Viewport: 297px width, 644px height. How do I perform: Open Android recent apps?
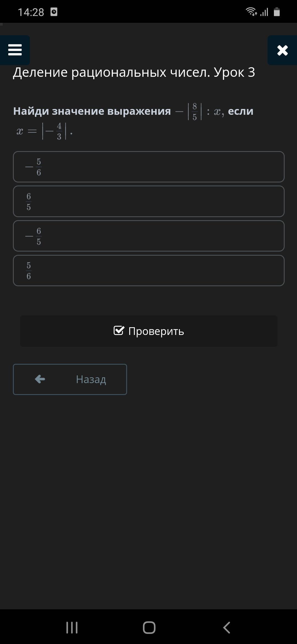(72, 628)
